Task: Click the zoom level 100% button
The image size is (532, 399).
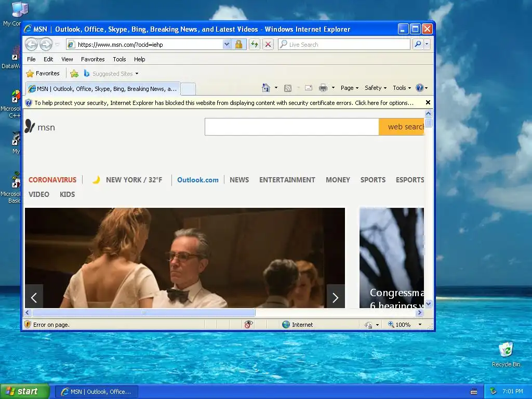Action: click(x=400, y=324)
